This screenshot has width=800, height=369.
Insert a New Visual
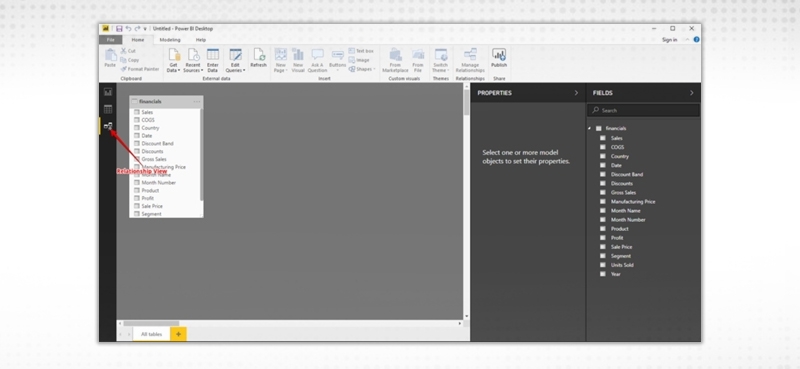click(x=298, y=60)
